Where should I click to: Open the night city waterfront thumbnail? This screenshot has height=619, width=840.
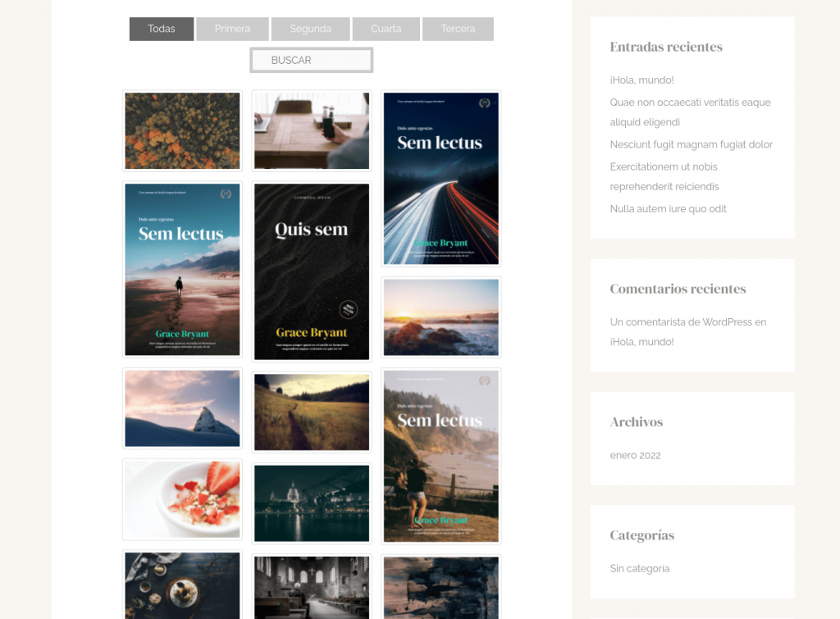pos(311,503)
